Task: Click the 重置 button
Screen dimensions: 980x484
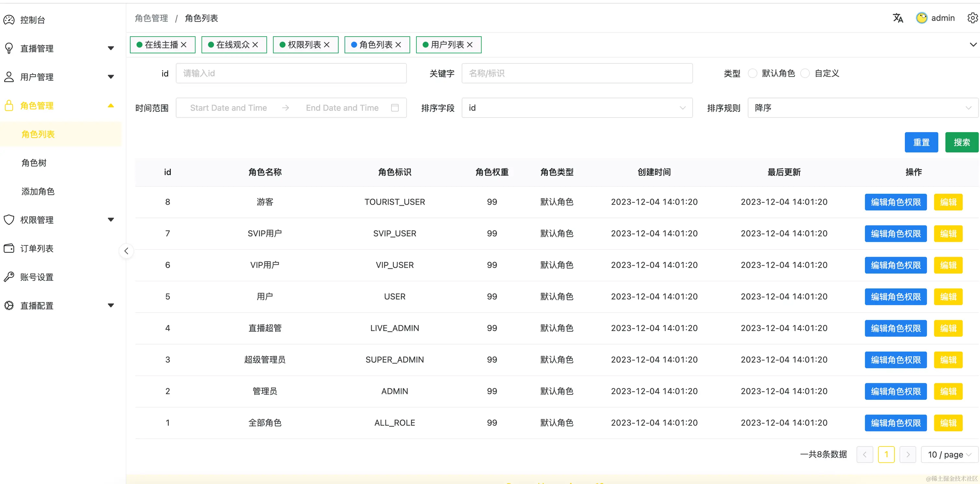Action: click(x=921, y=142)
